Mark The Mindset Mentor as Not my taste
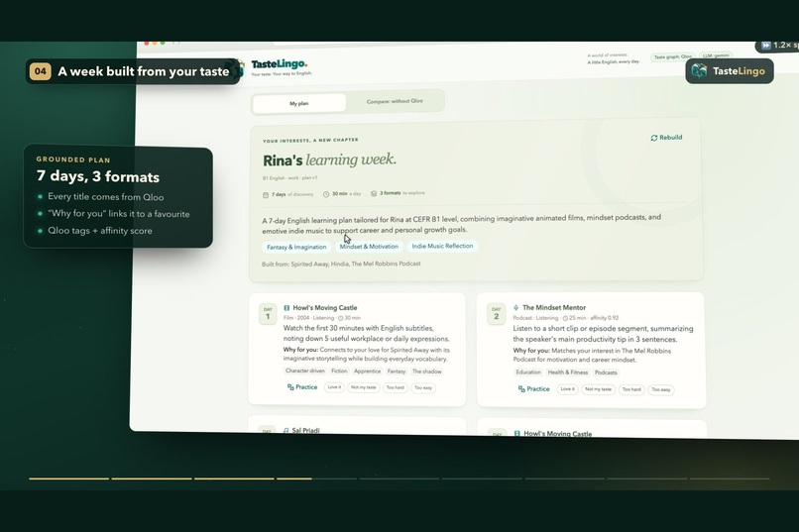799x532 pixels. tap(598, 389)
